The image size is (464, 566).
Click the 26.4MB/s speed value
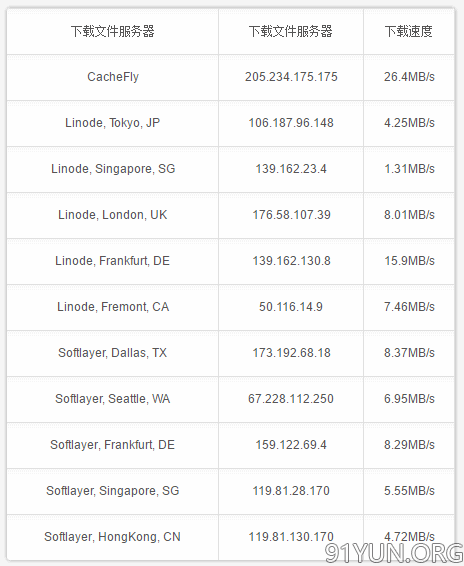pyautogui.click(x=409, y=77)
